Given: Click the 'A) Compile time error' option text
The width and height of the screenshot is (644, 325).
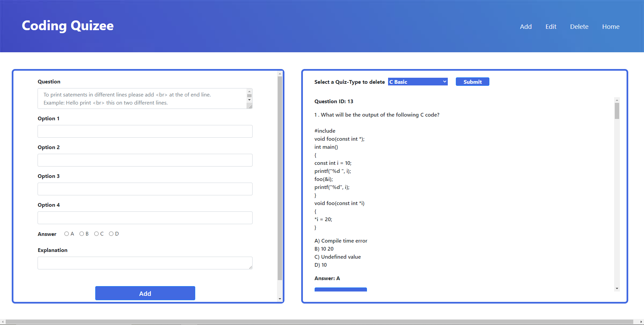Looking at the screenshot, I should (x=341, y=241).
